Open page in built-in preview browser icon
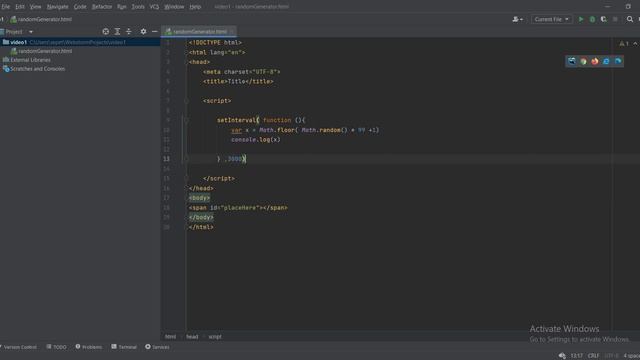 (572, 61)
